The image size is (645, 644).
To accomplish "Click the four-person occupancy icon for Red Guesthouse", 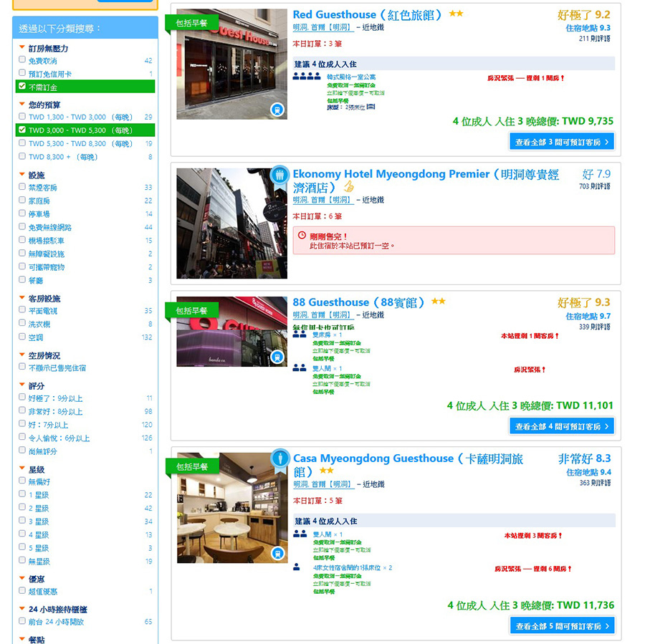I will 307,76.
